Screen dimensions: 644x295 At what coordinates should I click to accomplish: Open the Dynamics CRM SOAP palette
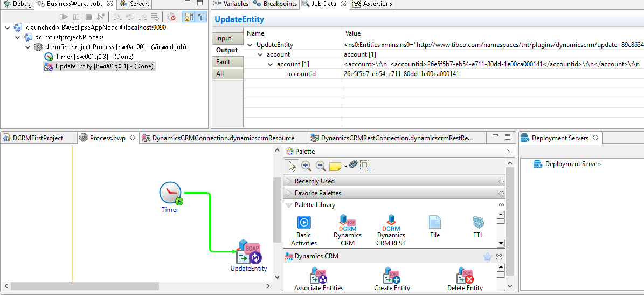click(x=348, y=230)
